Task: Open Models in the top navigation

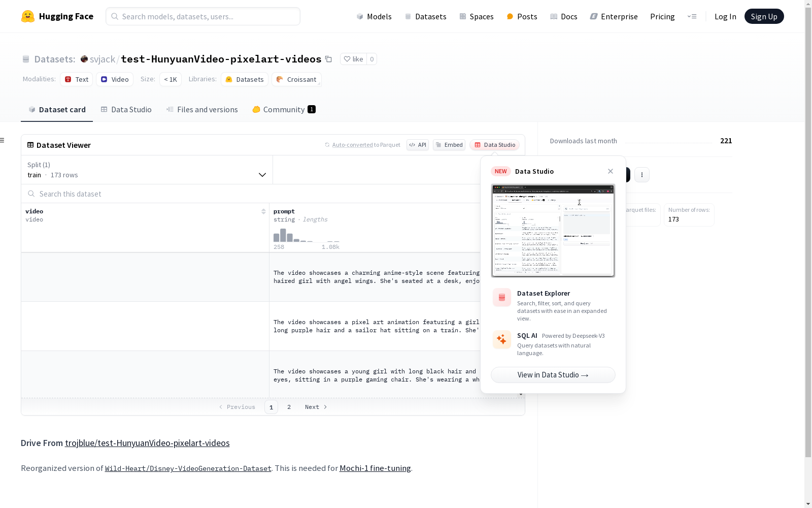Action: [374, 16]
